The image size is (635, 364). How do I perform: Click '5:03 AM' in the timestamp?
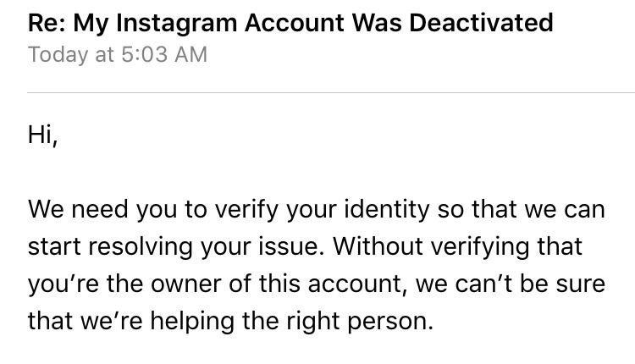(x=164, y=55)
